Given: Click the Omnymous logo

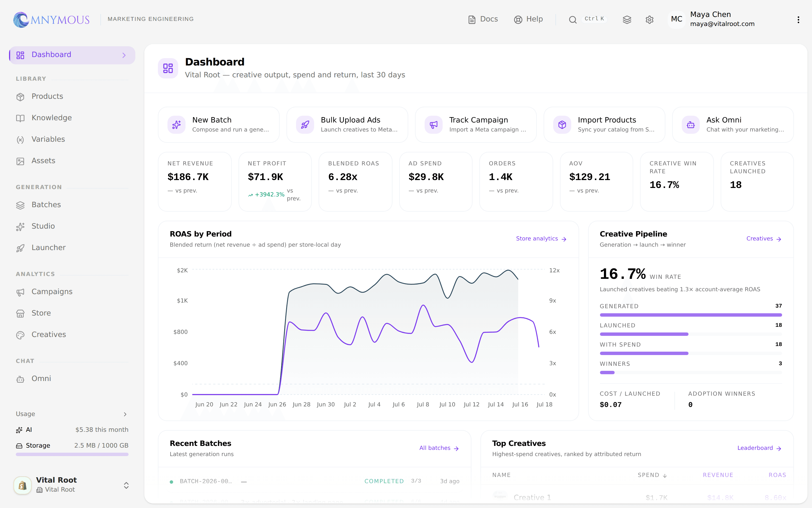Looking at the screenshot, I should 51,19.
